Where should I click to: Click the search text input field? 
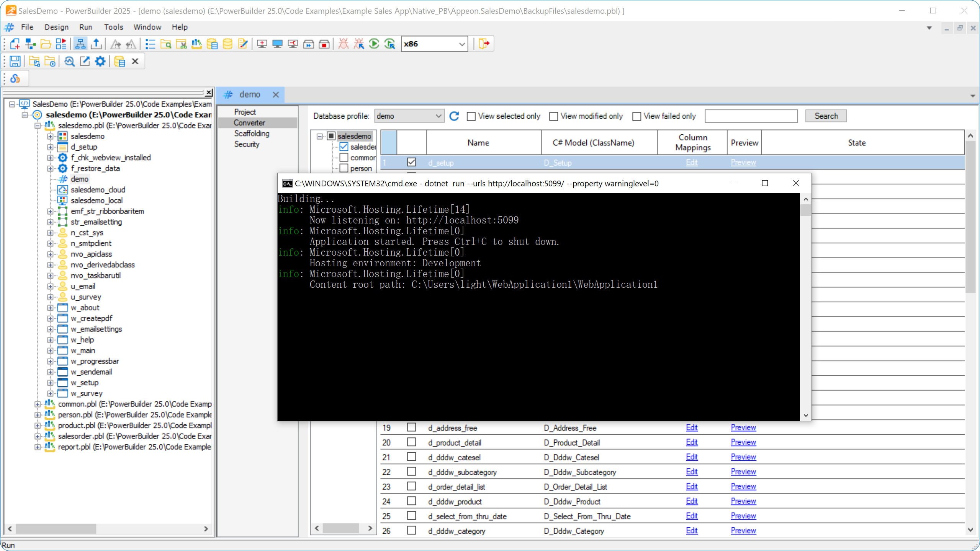(751, 116)
